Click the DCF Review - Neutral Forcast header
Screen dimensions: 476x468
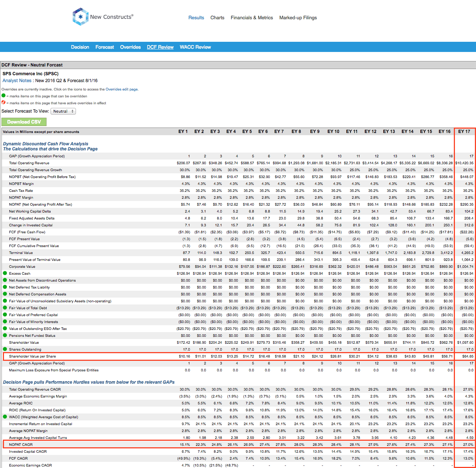point(32,65)
